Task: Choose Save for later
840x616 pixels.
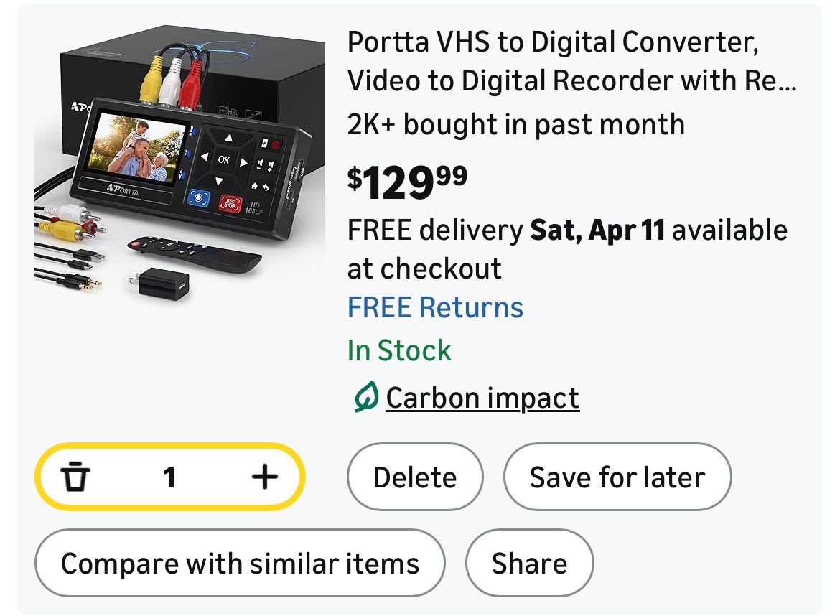Action: 617,477
